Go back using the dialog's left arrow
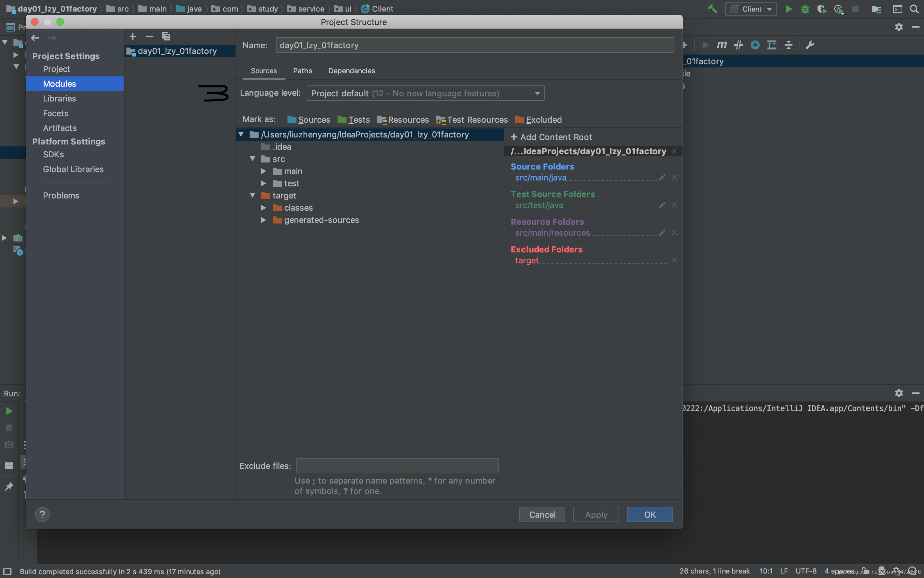Image resolution: width=924 pixels, height=578 pixels. tap(35, 38)
